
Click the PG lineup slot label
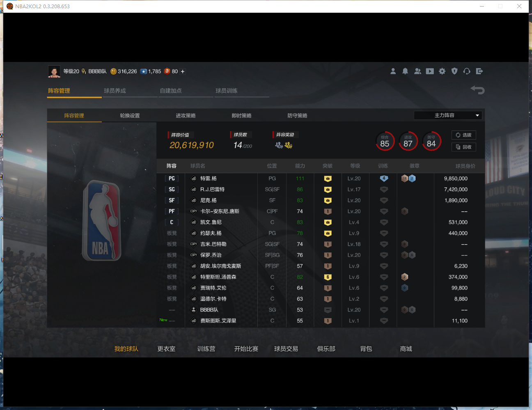[x=172, y=179]
